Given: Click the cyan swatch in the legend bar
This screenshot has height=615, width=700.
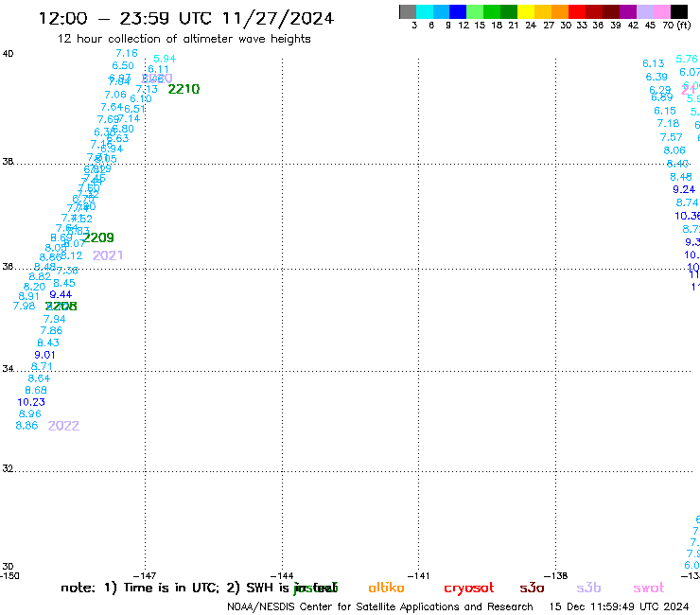Looking at the screenshot, I should pyautogui.click(x=425, y=12).
